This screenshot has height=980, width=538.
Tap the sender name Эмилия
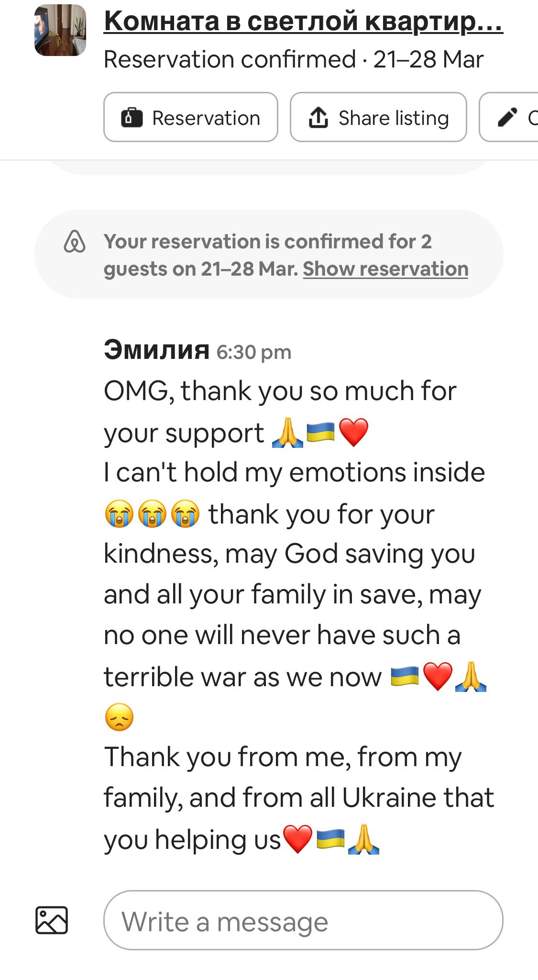tap(156, 350)
